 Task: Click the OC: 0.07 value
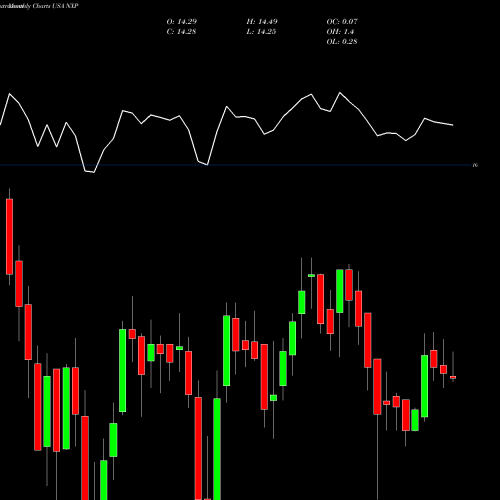342,22
